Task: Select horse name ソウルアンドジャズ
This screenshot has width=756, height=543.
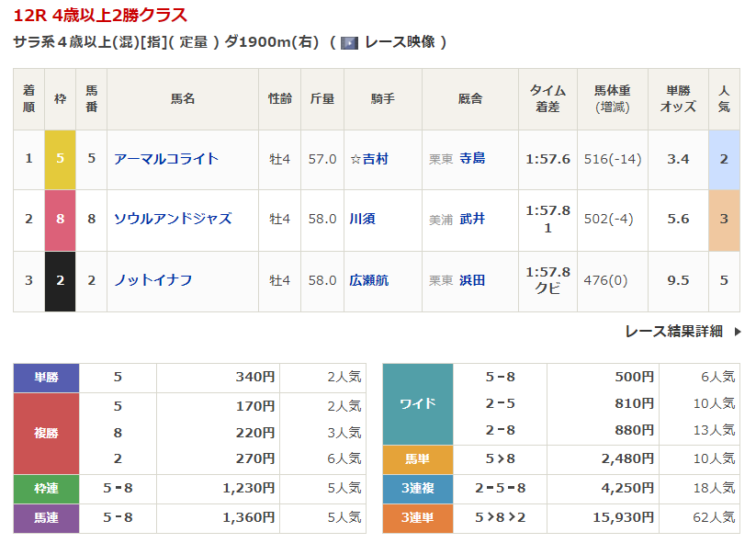Action: point(173,220)
